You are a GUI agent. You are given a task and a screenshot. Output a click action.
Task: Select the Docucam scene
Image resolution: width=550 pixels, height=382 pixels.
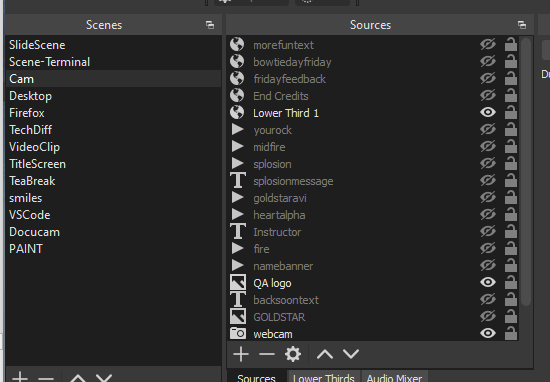[114, 232]
